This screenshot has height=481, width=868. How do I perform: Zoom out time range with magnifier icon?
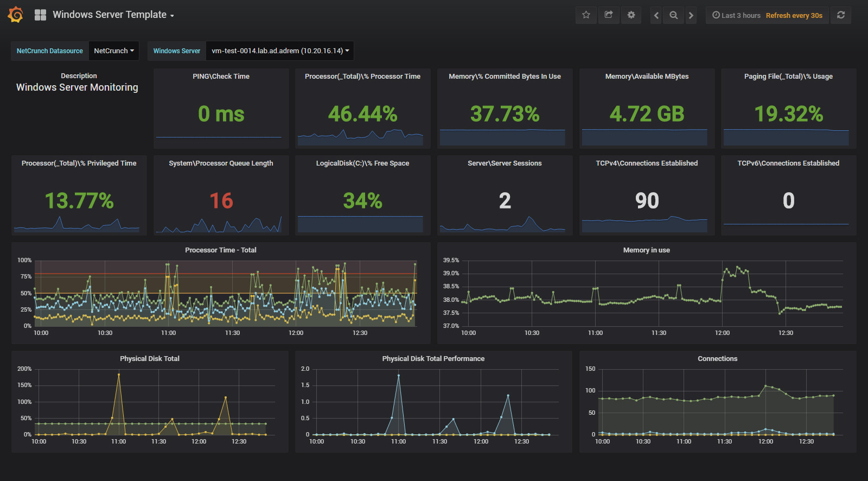674,15
